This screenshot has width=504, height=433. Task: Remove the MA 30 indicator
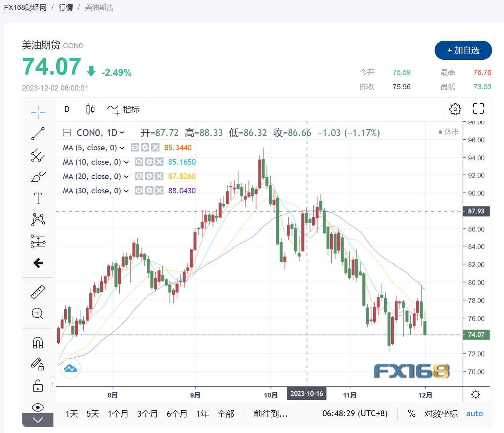159,191
